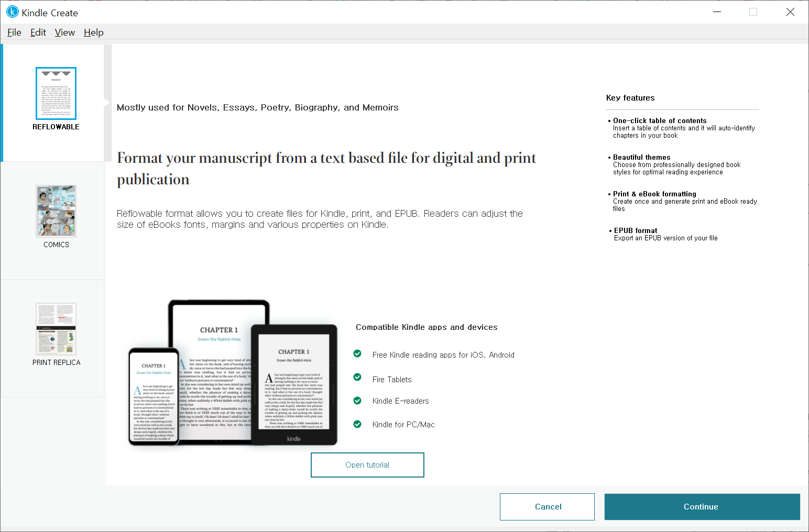809x532 pixels.
Task: Choose the Comics book type thumbnail
Action: [56, 211]
